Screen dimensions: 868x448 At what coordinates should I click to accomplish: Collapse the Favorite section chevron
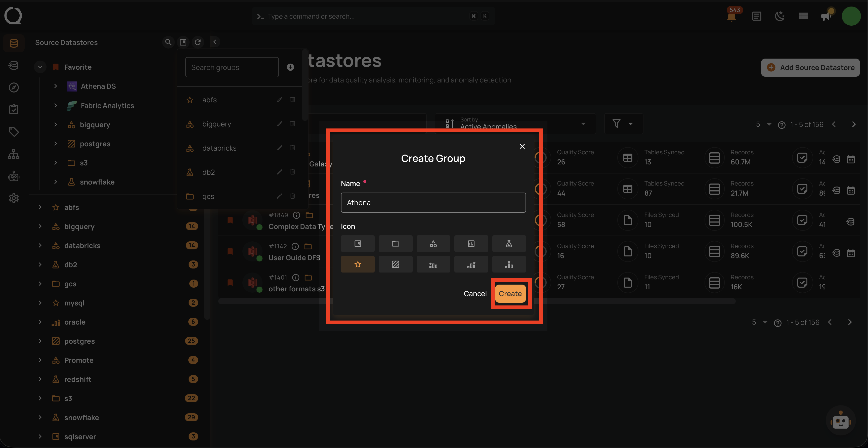(40, 67)
